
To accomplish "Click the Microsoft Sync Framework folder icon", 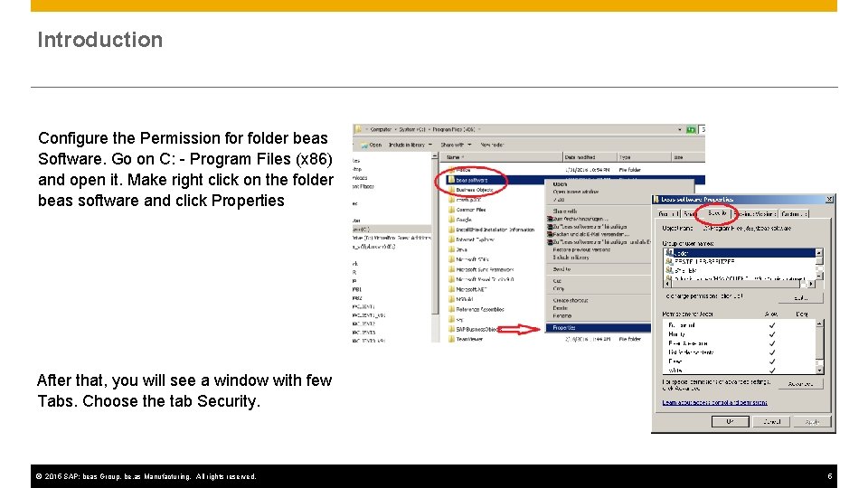I will pyautogui.click(x=451, y=269).
